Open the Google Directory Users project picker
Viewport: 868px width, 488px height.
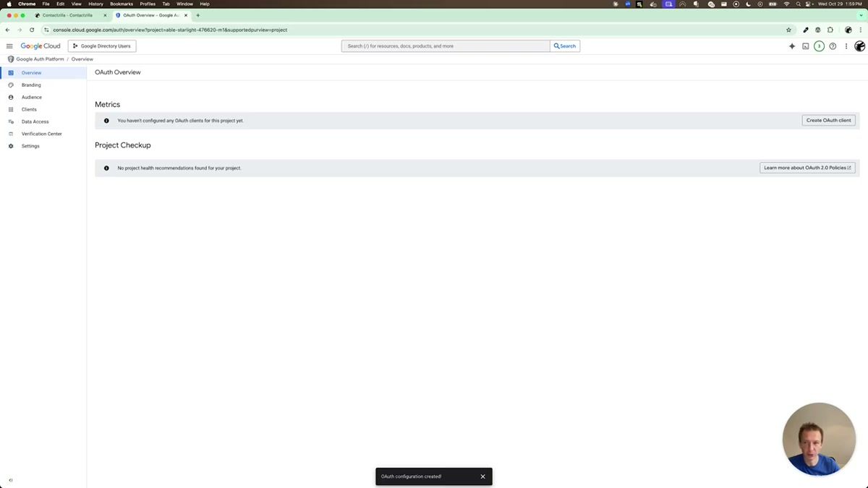pyautogui.click(x=101, y=46)
